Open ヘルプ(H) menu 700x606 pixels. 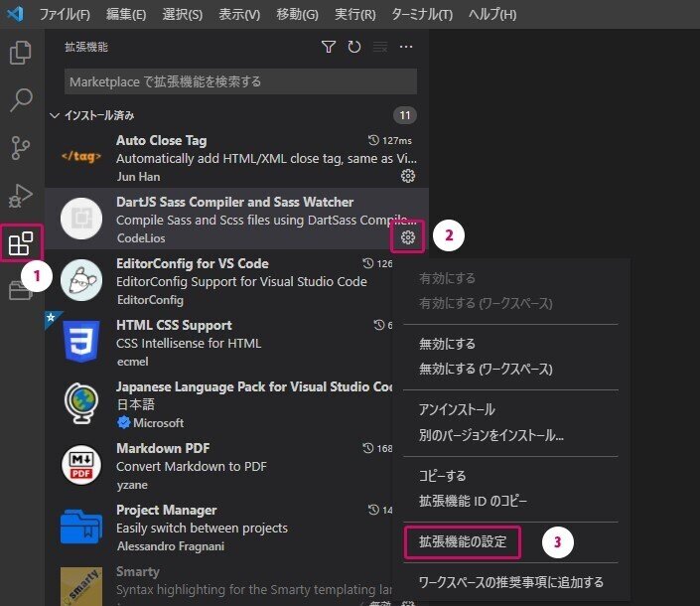(492, 14)
